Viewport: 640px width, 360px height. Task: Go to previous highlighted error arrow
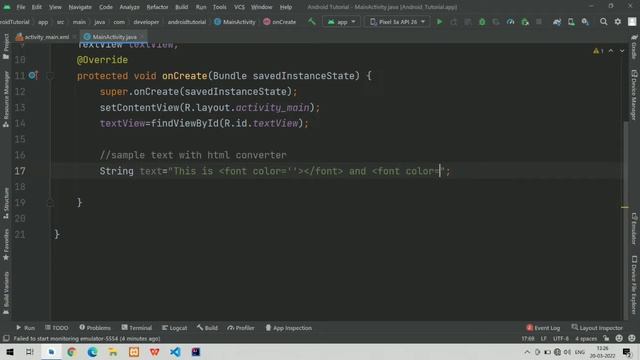pyautogui.click(x=611, y=51)
